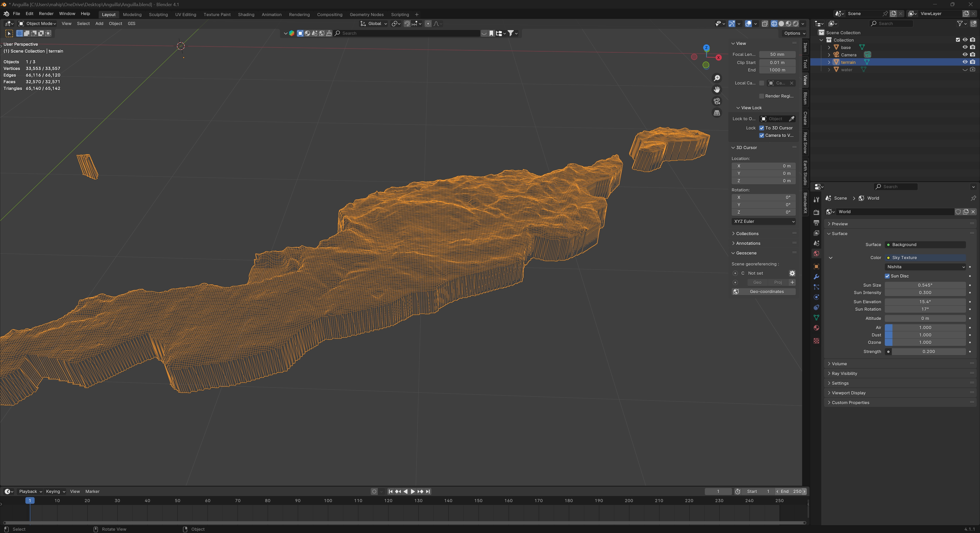Switch perspective/orthographic grid icon

717,113
